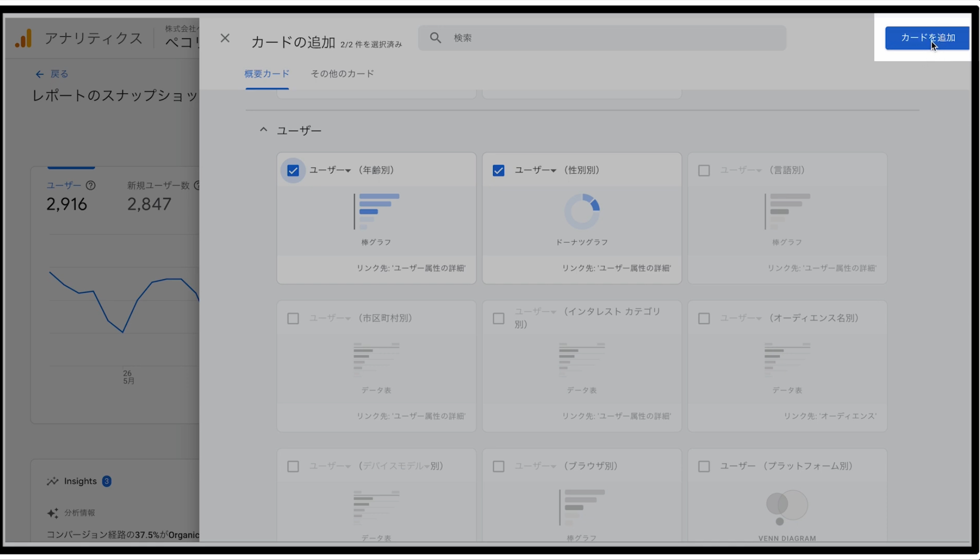Click the 分析情報 sparkle icon
980x560 pixels.
point(53,513)
